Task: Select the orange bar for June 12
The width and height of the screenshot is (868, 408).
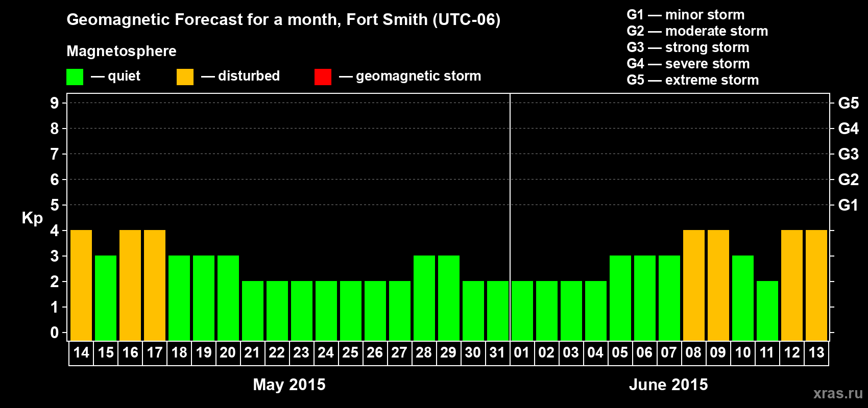Action: 792,285
